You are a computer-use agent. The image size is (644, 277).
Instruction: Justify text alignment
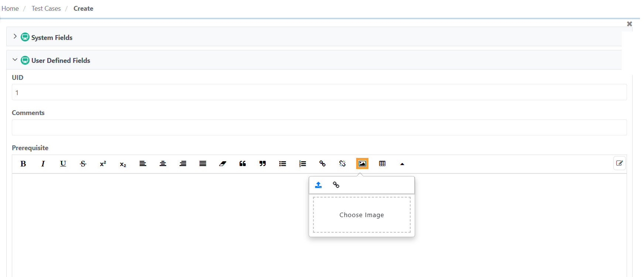coord(202,163)
